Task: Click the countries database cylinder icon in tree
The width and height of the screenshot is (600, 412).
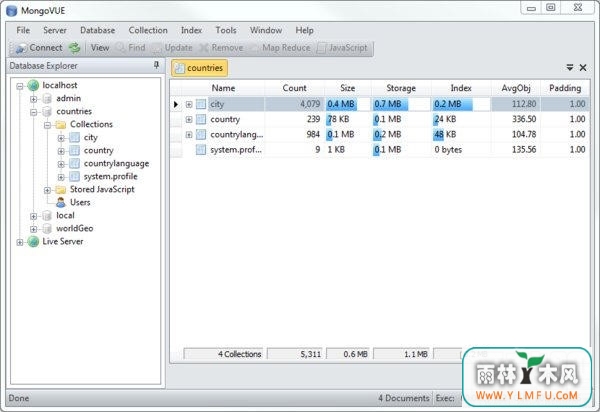Action: click(47, 112)
